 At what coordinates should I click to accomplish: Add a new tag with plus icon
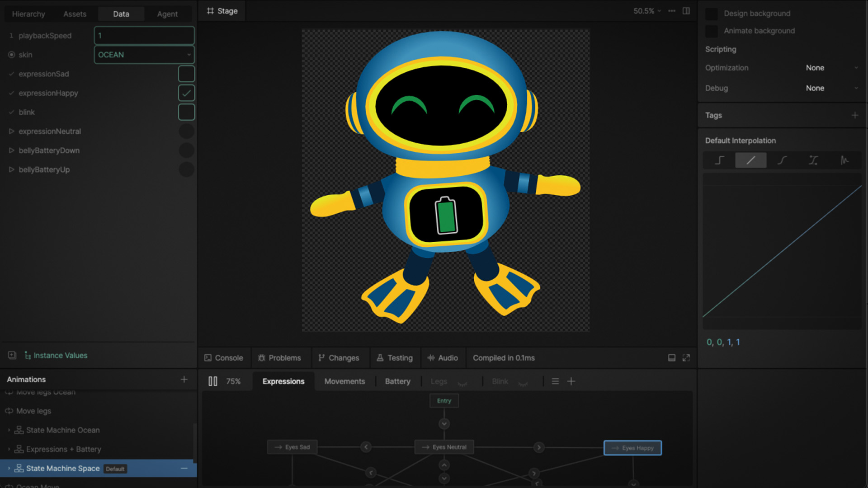(x=854, y=115)
